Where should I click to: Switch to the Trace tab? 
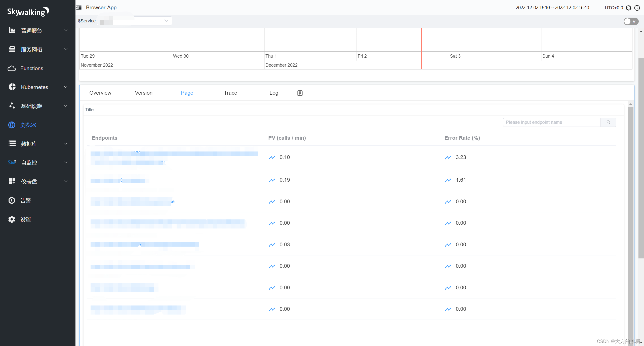pyautogui.click(x=230, y=93)
